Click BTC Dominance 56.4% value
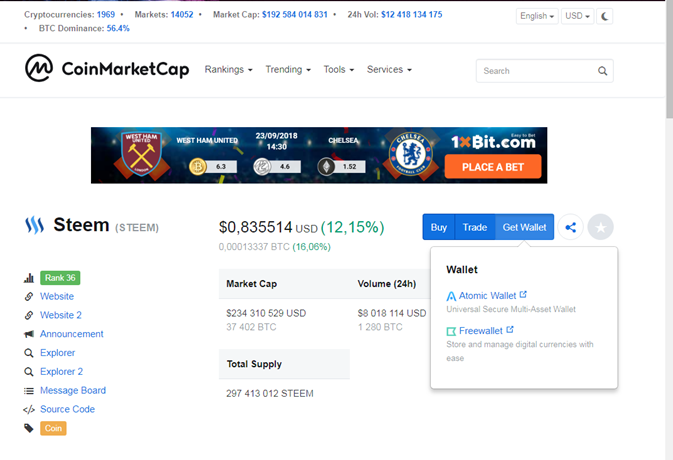Screen dimensions: 673x460 click(x=118, y=28)
